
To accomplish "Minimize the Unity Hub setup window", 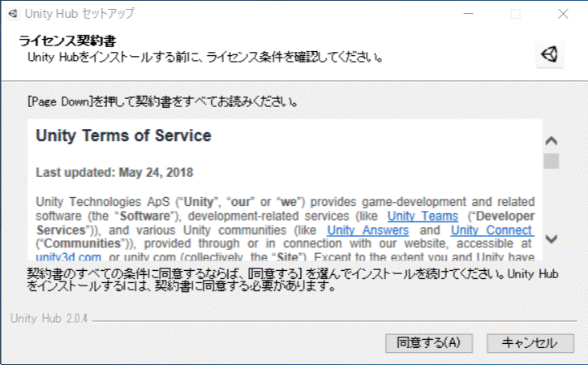I will coord(468,14).
